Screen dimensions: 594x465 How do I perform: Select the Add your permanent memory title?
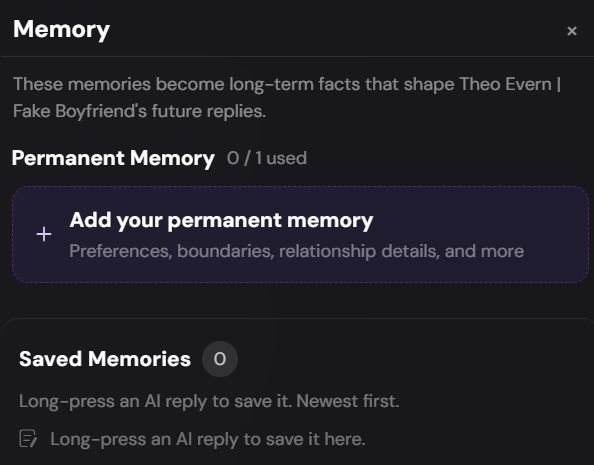[x=221, y=220]
